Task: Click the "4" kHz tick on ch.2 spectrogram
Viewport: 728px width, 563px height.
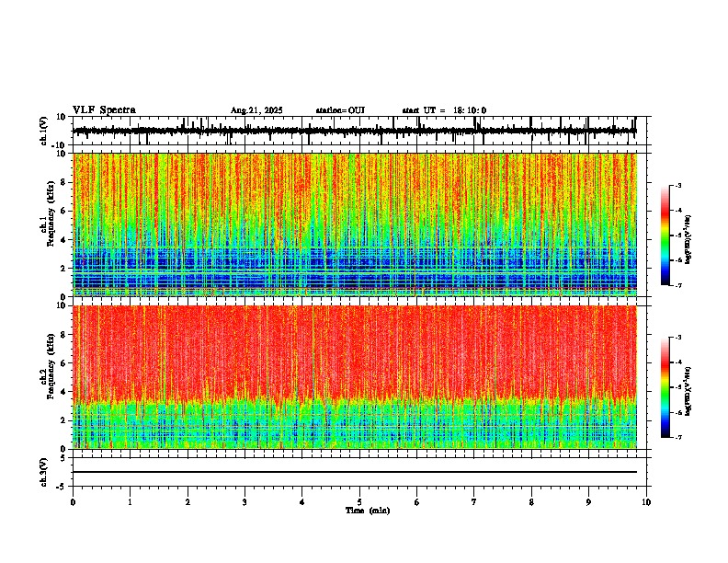Action: (x=63, y=392)
